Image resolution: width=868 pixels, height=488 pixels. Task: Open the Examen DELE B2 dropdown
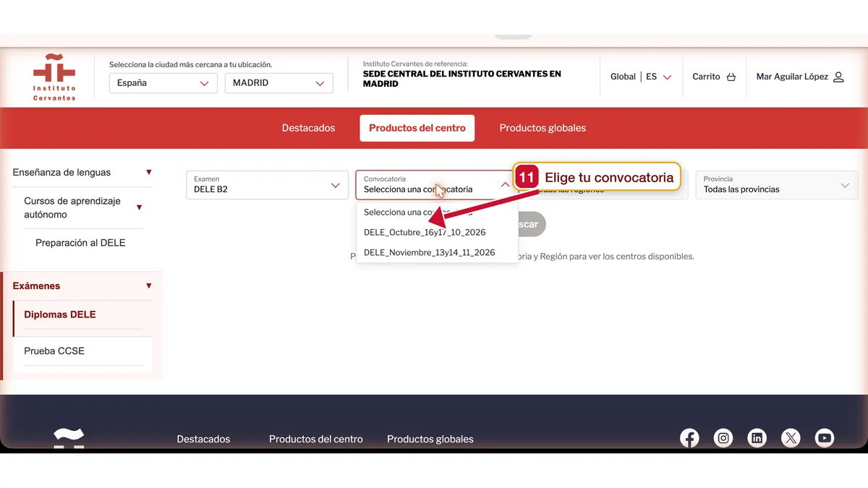[x=267, y=185]
